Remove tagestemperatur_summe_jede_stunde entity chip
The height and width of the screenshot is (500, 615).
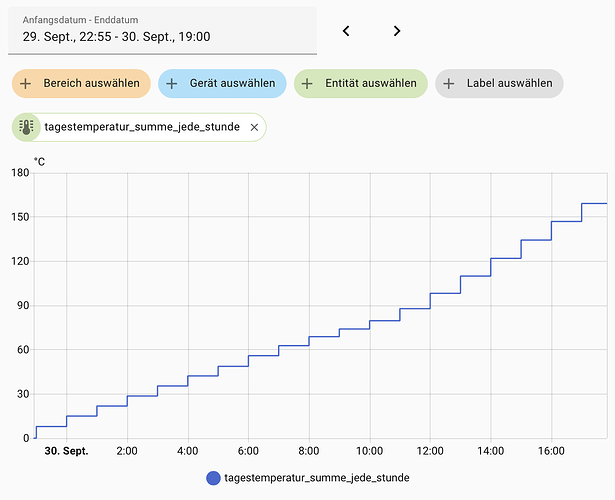tap(254, 127)
